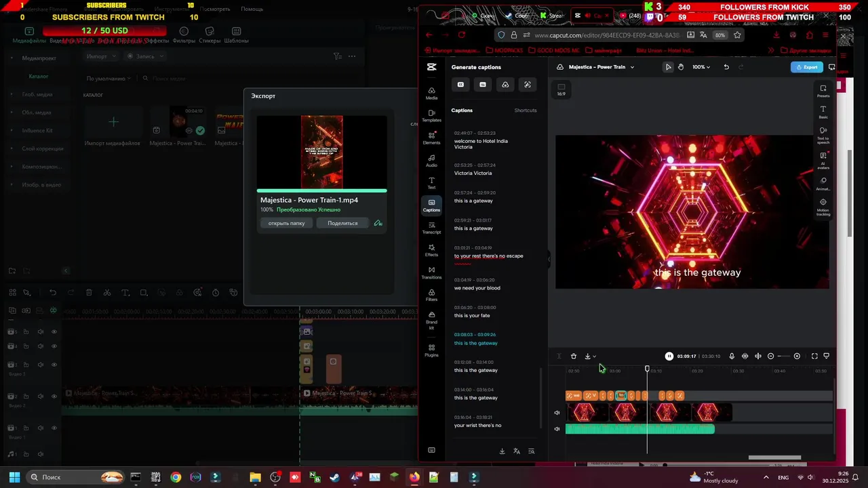Open the Запись dropdown in Filmora
Screen dimensions: 868x488
coord(145,56)
